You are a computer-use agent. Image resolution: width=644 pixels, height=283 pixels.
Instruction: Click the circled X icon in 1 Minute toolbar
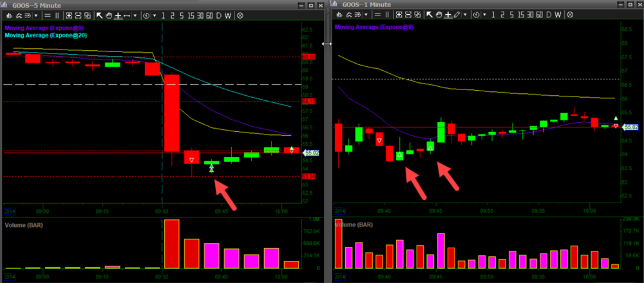click(569, 14)
